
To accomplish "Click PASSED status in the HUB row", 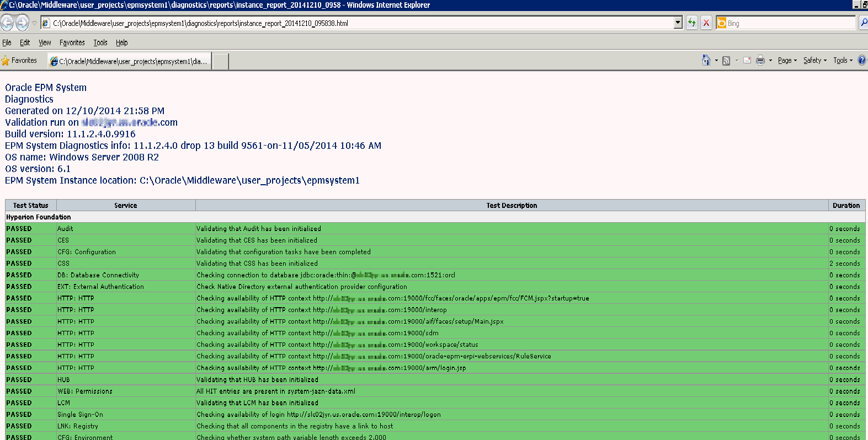I will click(19, 379).
